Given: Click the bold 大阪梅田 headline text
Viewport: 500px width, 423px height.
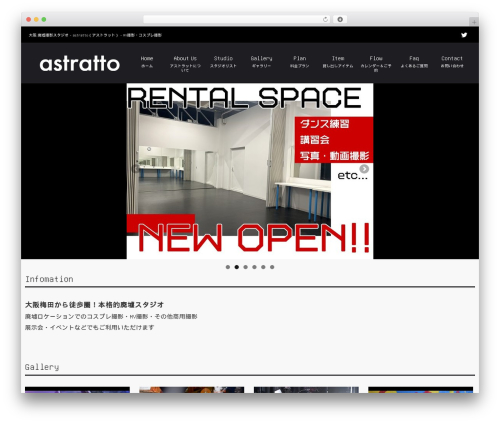Looking at the screenshot, I should tap(94, 305).
